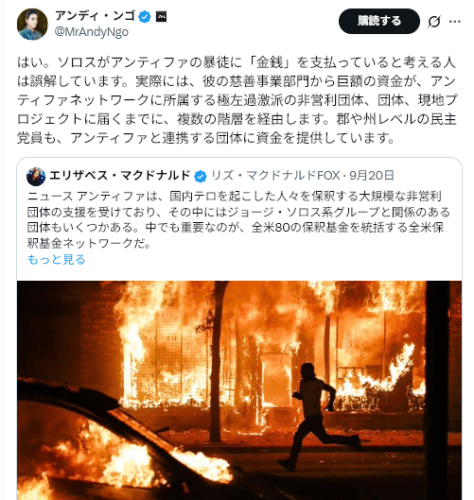
Task: Expand quoted post with もっと見る
Action: pos(56,259)
